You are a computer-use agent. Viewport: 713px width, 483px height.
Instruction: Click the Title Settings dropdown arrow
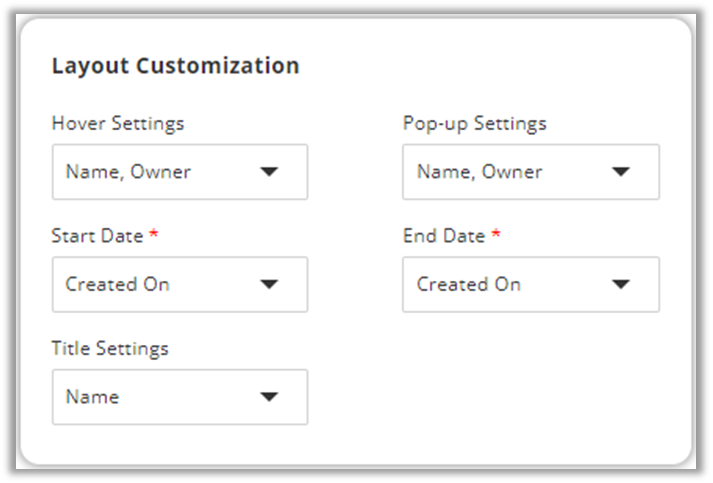pyautogui.click(x=268, y=397)
